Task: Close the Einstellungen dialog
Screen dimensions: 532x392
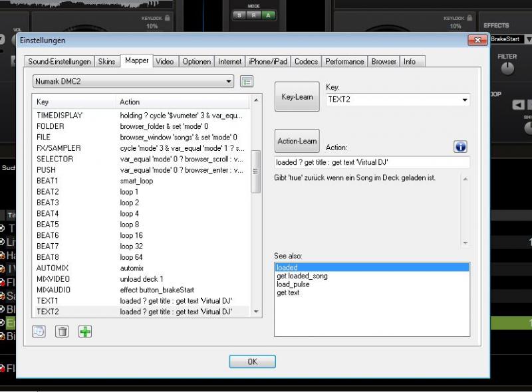Action: 477,40
